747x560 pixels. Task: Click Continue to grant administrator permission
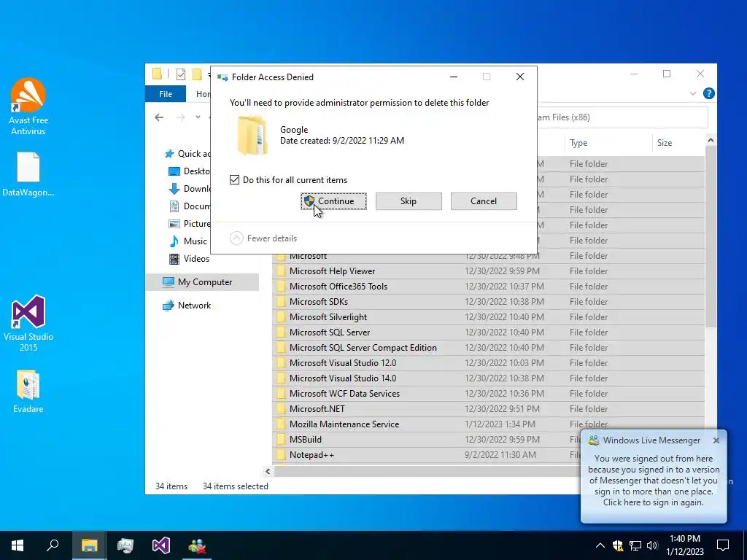pos(333,201)
